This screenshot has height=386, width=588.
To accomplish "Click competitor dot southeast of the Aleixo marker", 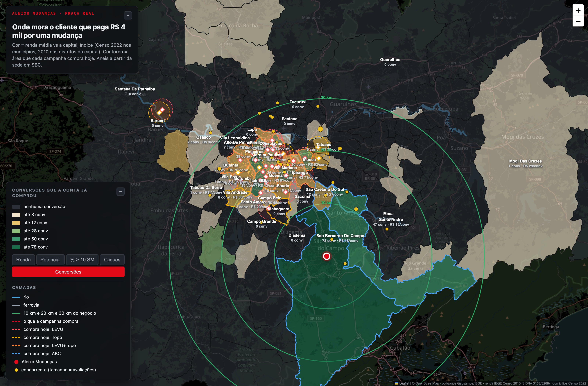I will pyautogui.click(x=345, y=263).
